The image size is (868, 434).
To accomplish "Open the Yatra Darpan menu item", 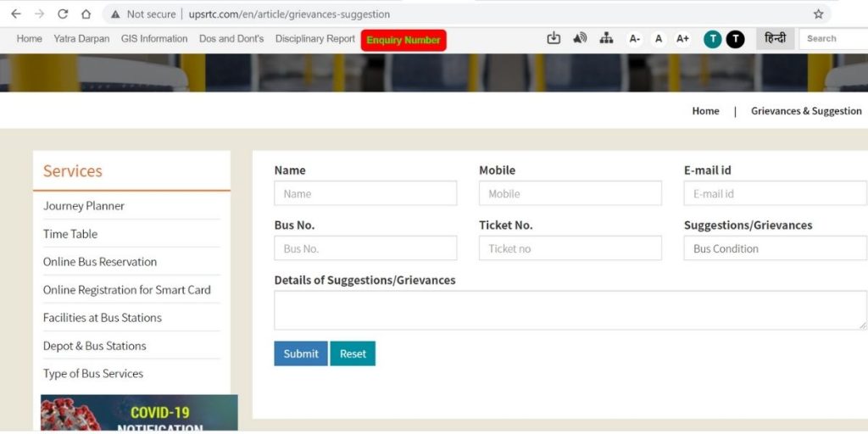I will [x=81, y=39].
